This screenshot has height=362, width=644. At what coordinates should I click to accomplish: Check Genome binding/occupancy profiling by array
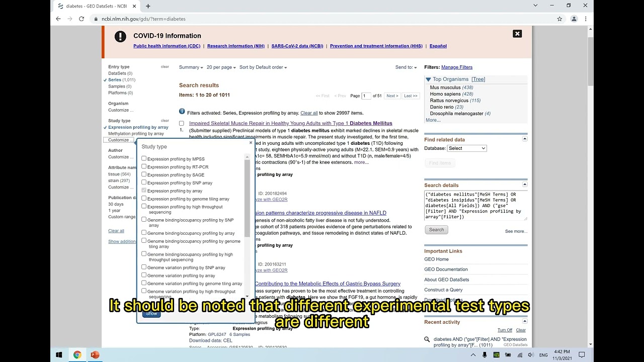click(144, 233)
